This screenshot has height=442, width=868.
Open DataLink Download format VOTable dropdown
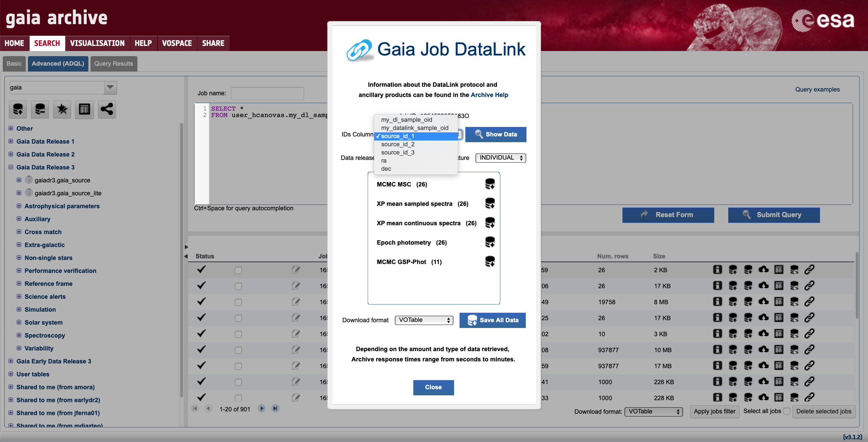tap(424, 320)
